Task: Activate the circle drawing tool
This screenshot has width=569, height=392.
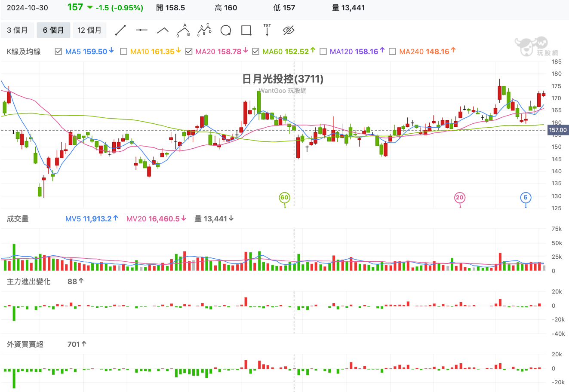Action: point(225,30)
